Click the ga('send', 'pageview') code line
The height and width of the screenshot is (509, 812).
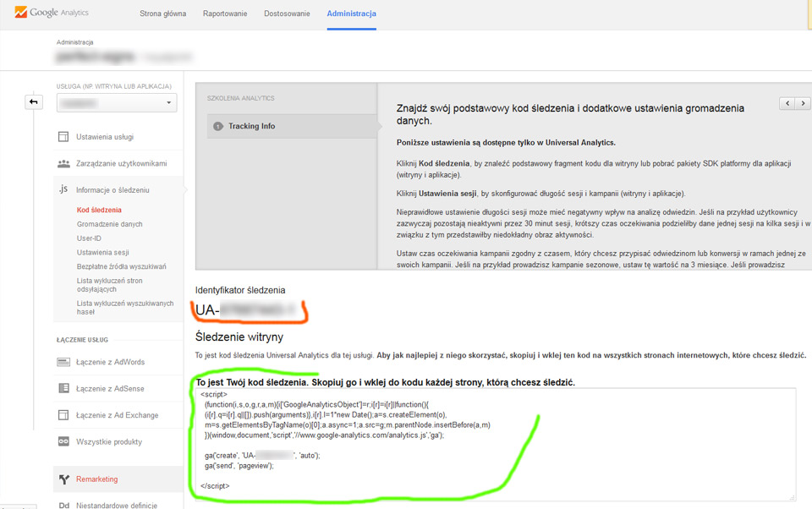[x=239, y=466]
